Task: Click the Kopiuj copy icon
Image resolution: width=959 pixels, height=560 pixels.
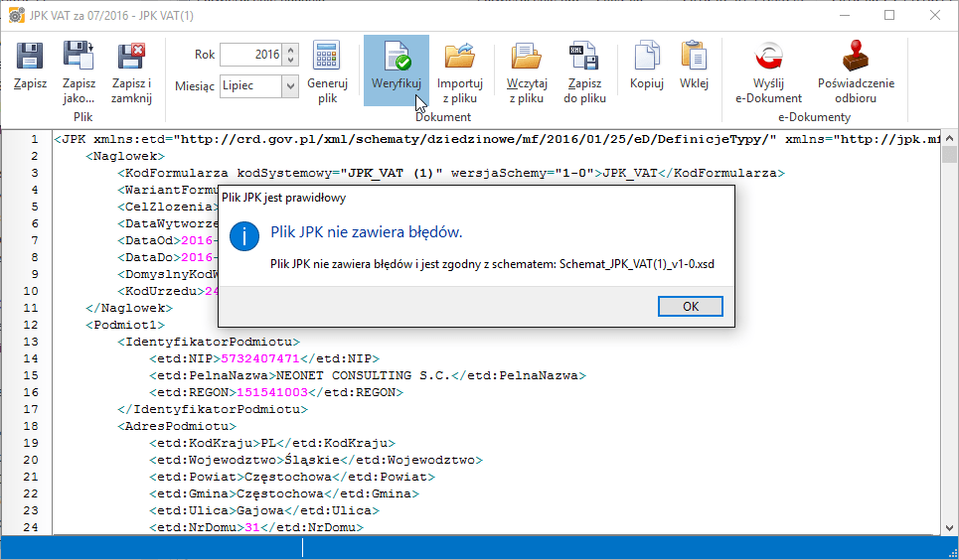Action: pos(646,57)
